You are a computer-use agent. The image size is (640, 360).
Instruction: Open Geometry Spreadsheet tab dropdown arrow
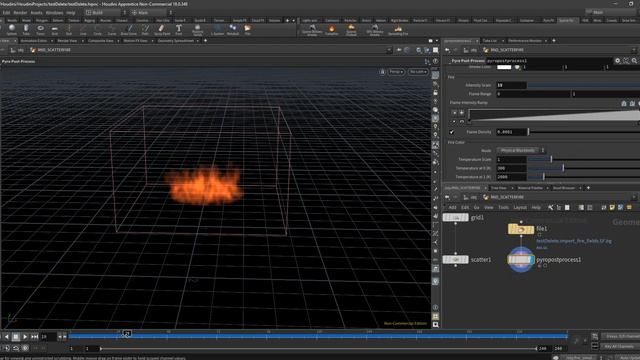pos(198,41)
